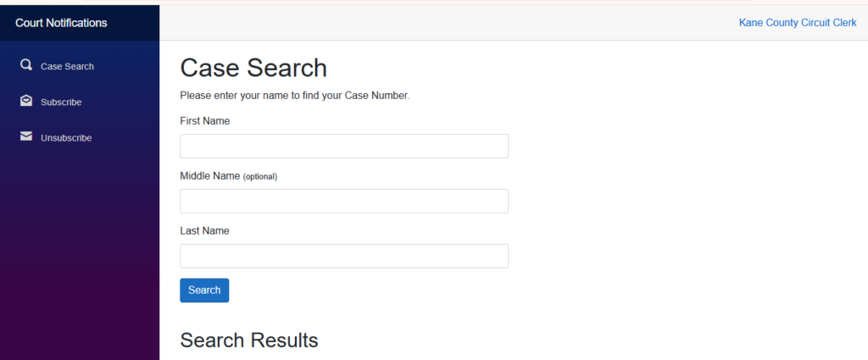Select the Unsubscribe sidebar item
This screenshot has height=360, width=868.
tap(66, 137)
